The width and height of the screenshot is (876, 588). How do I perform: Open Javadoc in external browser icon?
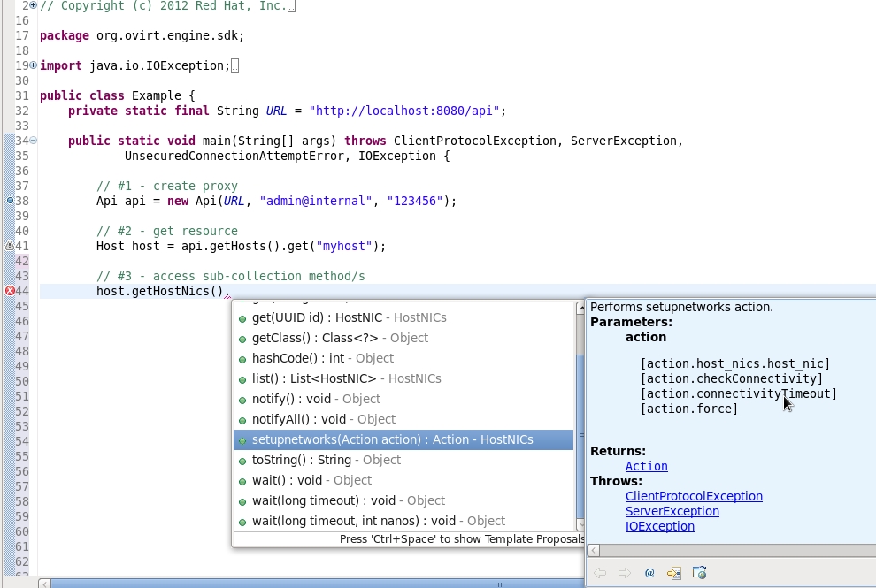click(699, 573)
